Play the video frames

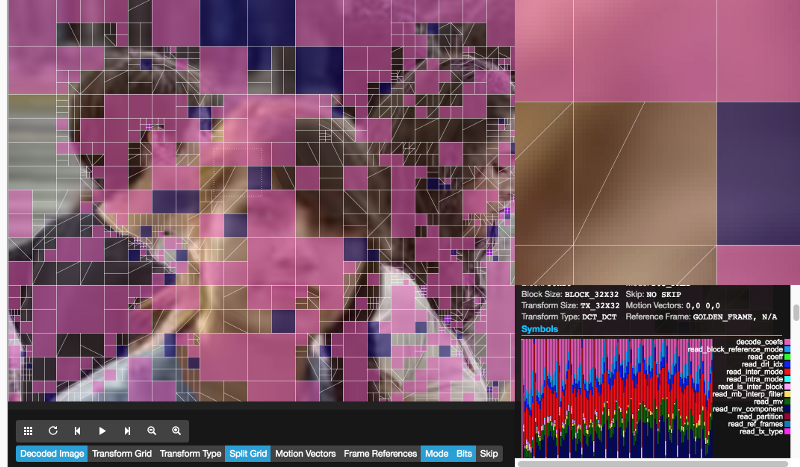tap(102, 431)
